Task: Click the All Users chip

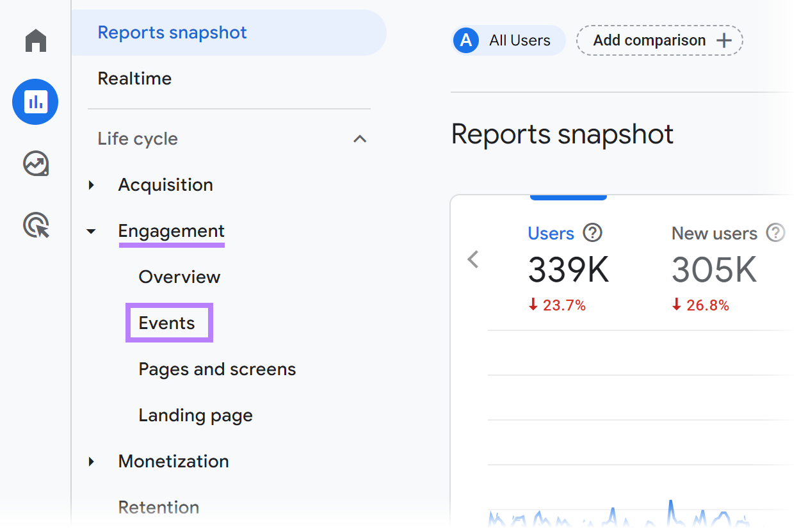Action: pos(508,40)
